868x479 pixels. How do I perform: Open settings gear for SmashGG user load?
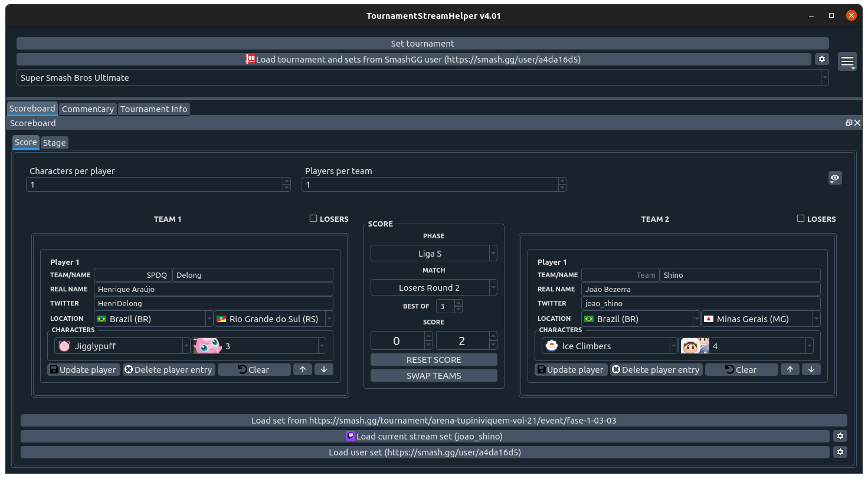[x=822, y=59]
